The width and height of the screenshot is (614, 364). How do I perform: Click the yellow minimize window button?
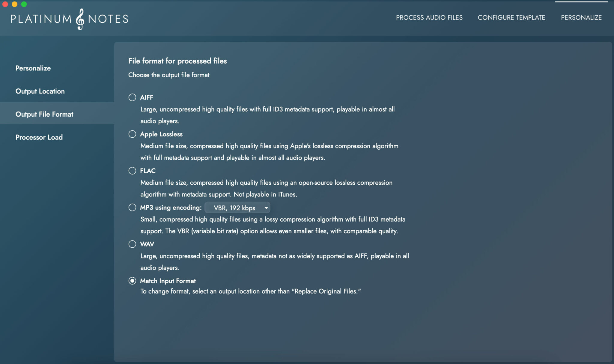pyautogui.click(x=14, y=4)
